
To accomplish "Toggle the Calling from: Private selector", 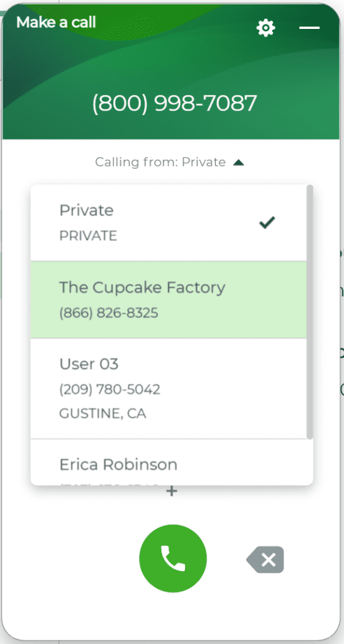I will [x=170, y=162].
